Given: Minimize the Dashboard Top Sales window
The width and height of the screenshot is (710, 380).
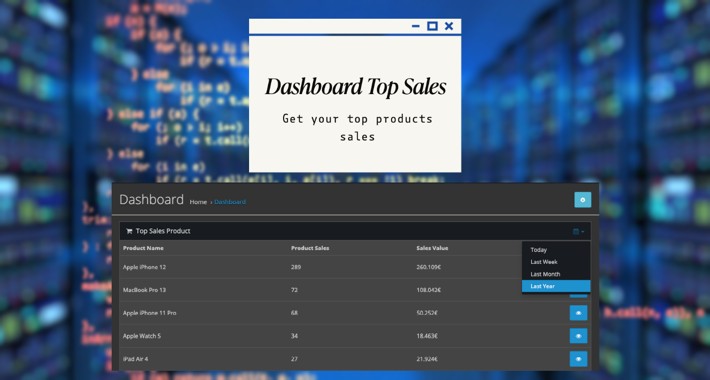Looking at the screenshot, I should [416, 26].
